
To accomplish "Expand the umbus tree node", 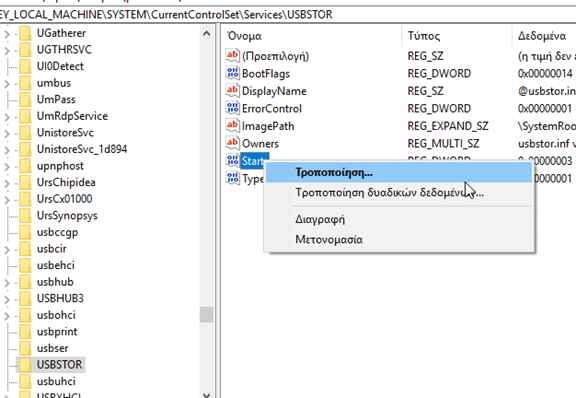I will pyautogui.click(x=7, y=84).
